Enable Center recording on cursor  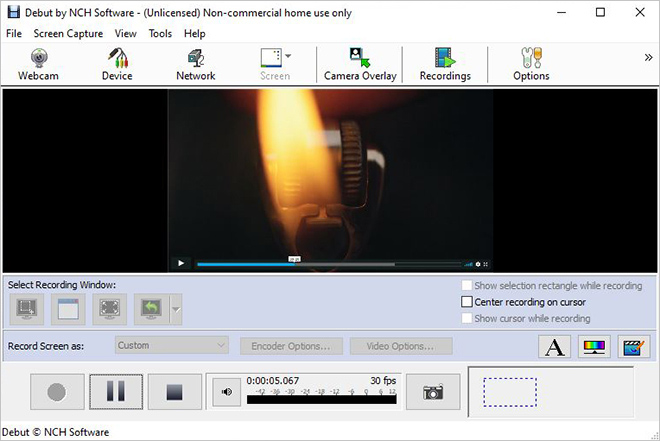467,302
